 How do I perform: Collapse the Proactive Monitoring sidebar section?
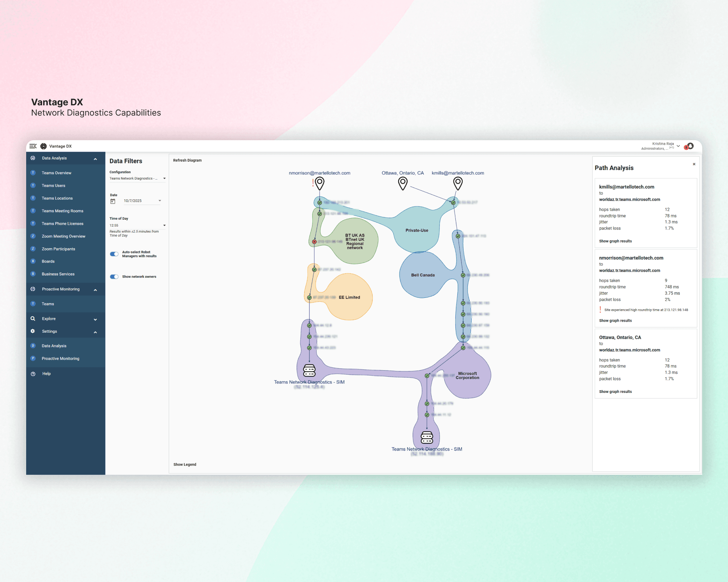pos(95,290)
